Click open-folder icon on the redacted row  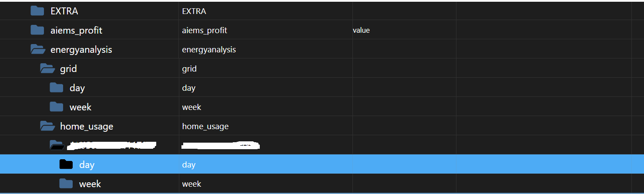tap(57, 145)
